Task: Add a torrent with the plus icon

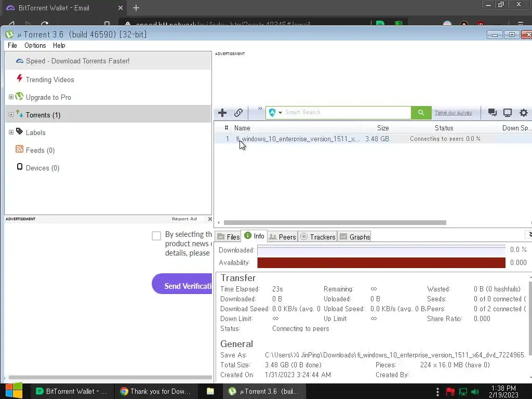Action: pos(222,113)
